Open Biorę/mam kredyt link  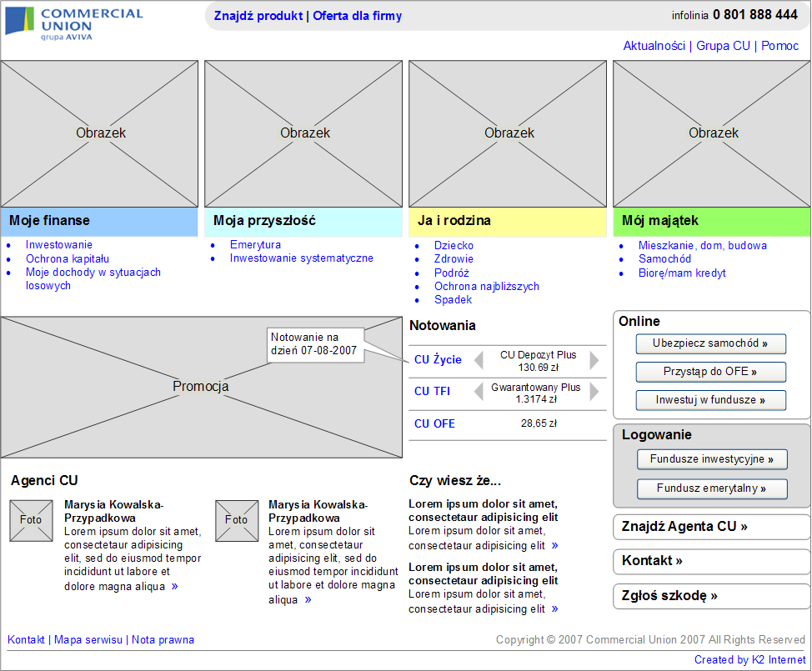point(682,273)
